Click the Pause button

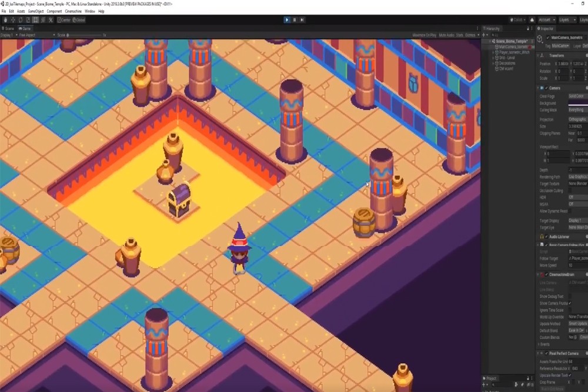coord(295,20)
